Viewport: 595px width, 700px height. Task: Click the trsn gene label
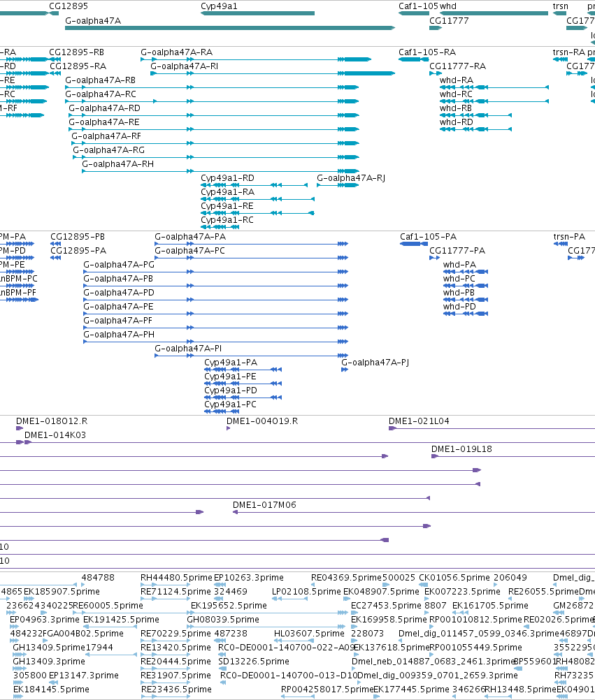pyautogui.click(x=561, y=6)
